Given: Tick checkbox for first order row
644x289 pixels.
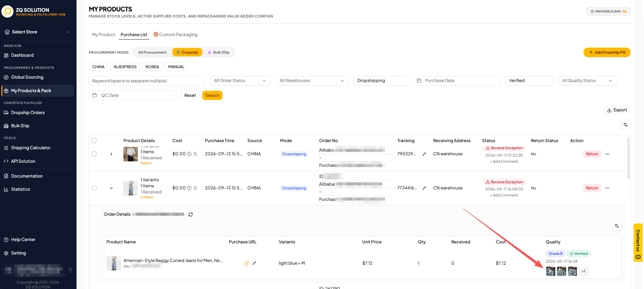Looking at the screenshot, I should pyautogui.click(x=94, y=154).
